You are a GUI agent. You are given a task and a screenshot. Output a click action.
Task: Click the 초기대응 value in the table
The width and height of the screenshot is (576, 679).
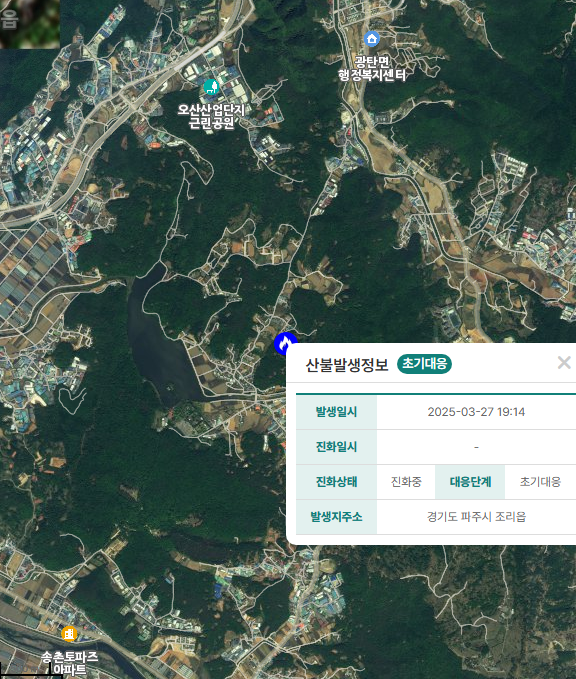coord(540,482)
